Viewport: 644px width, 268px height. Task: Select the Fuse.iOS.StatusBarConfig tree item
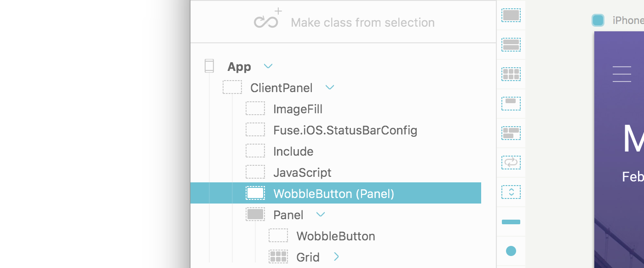click(345, 130)
